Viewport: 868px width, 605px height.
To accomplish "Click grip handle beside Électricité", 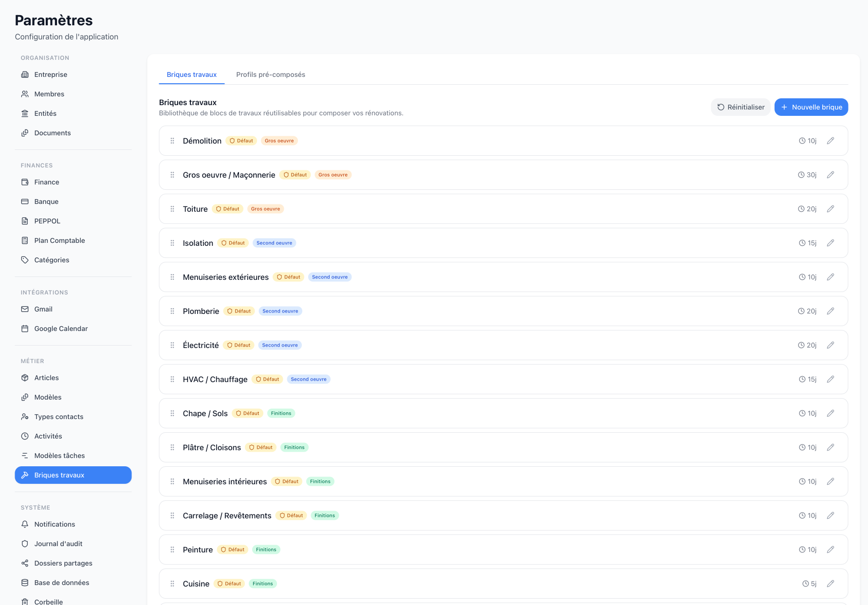I will (172, 345).
